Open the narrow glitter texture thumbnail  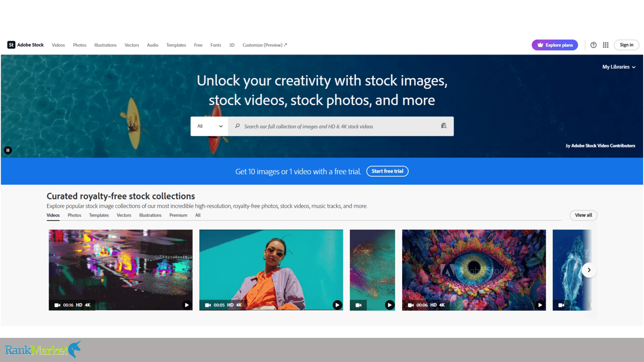(x=372, y=270)
